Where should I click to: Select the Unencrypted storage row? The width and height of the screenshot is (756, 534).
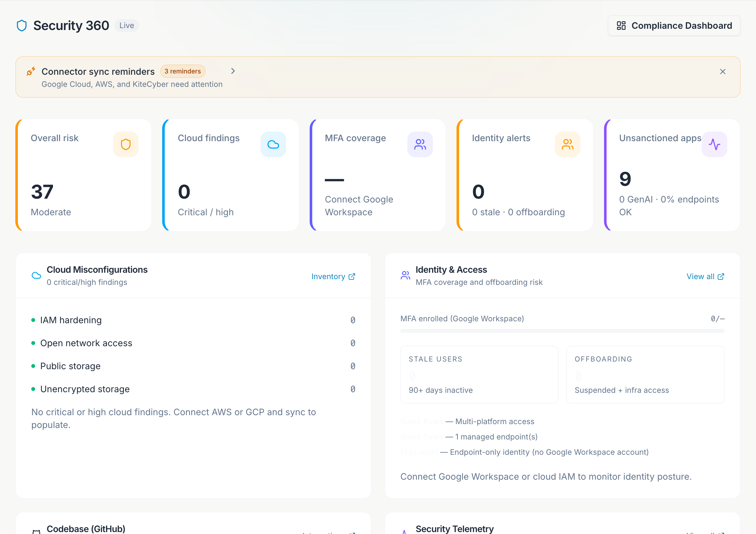tap(193, 389)
